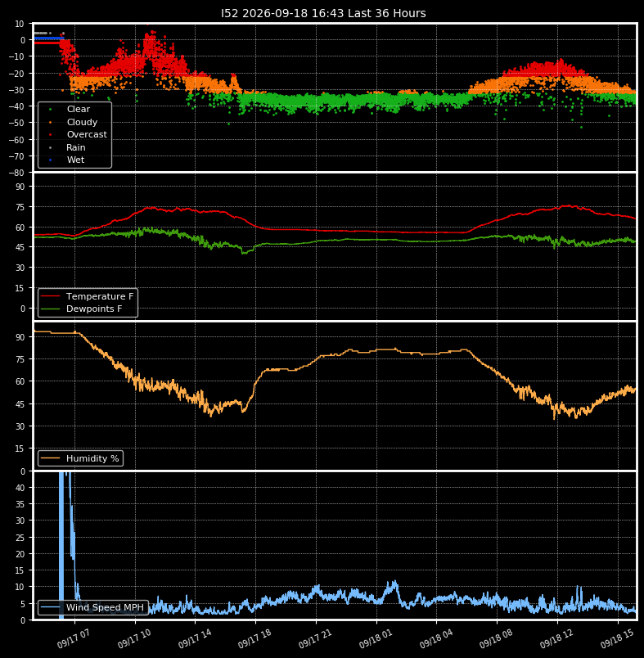Click the chart title 'I52 2026-09-18 16:43 Last 36 Hours'

pos(323,13)
